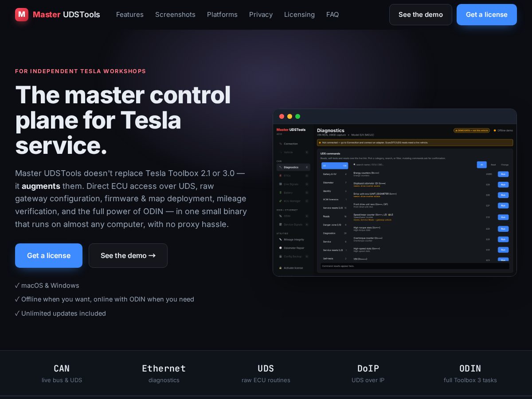
Task: Open the Privacy nav link
Action: coord(261,15)
